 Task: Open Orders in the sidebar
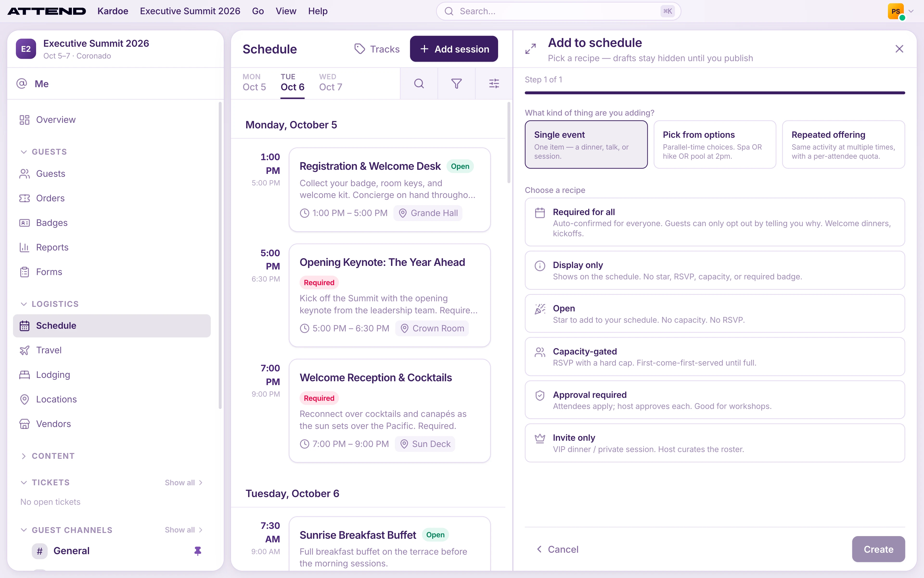(112, 198)
